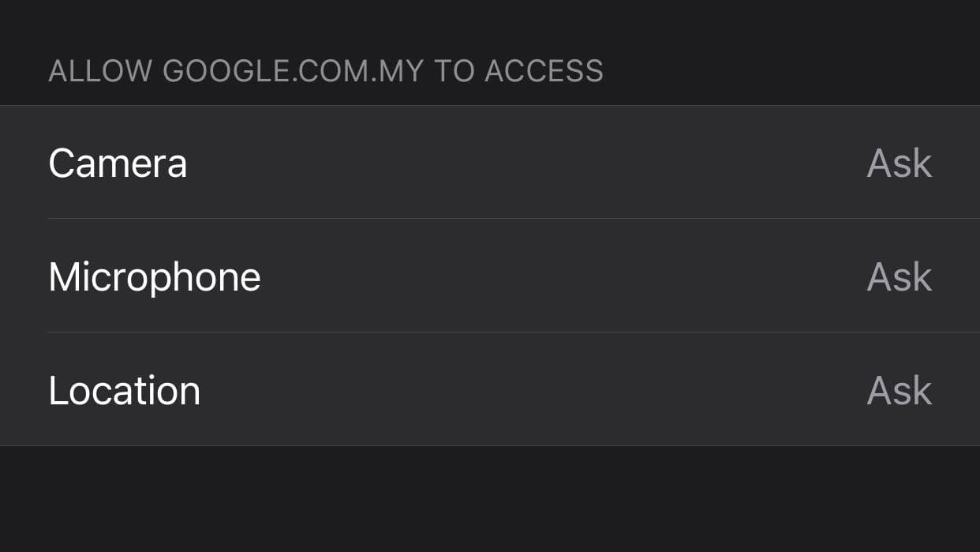The height and width of the screenshot is (552, 980).
Task: Open the Location permission setting
Action: [489, 390]
